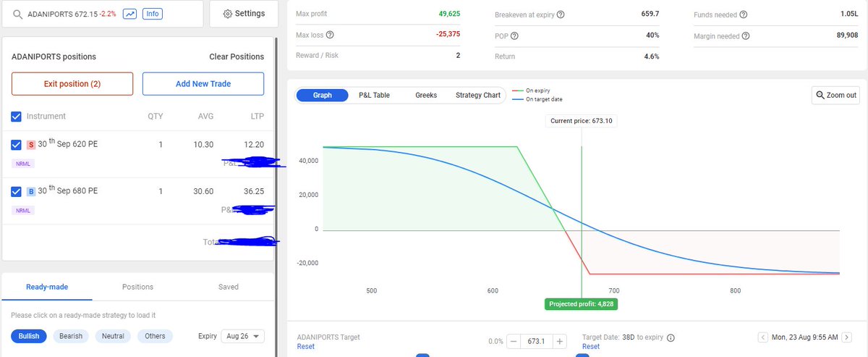This screenshot has width=868, height=357.
Task: Open the P&L Table tab
Action: point(374,96)
